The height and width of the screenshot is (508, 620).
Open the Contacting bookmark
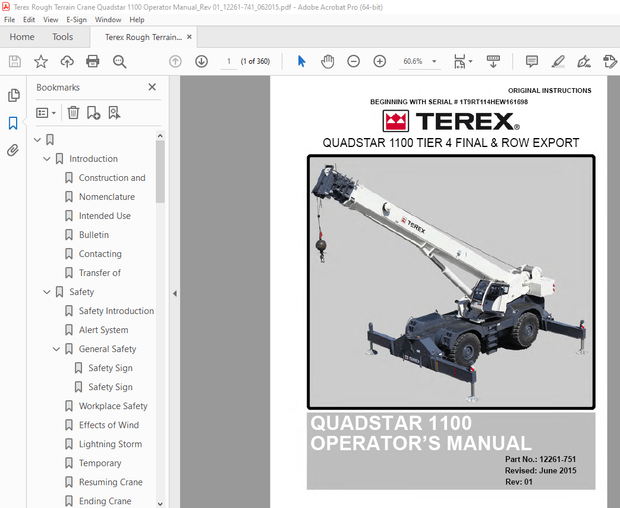pyautogui.click(x=100, y=254)
